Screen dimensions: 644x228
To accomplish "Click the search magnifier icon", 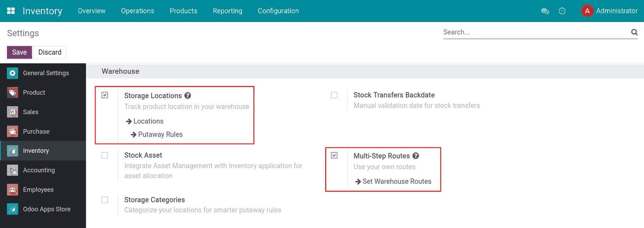I will [x=634, y=32].
